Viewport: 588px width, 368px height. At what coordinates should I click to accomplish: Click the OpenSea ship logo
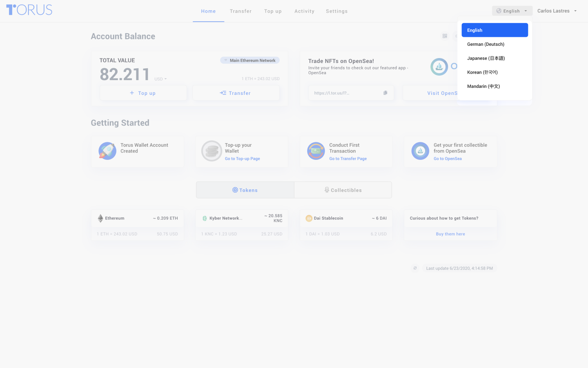tap(439, 67)
